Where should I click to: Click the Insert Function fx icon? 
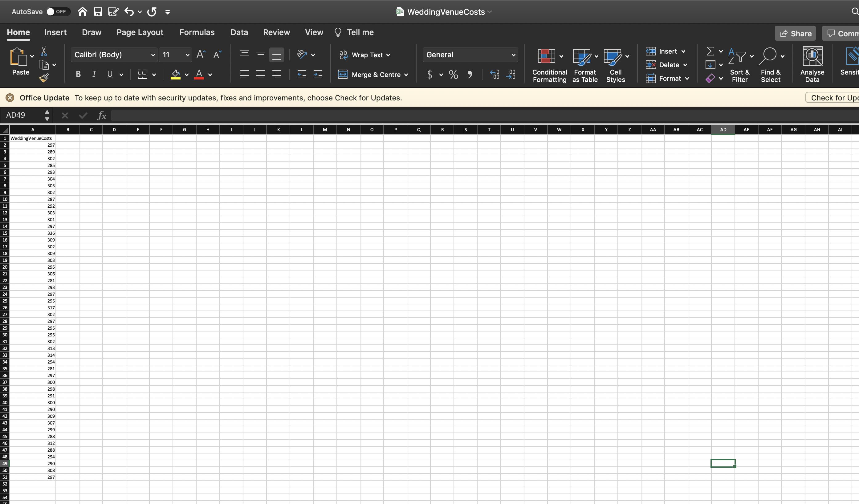(102, 116)
